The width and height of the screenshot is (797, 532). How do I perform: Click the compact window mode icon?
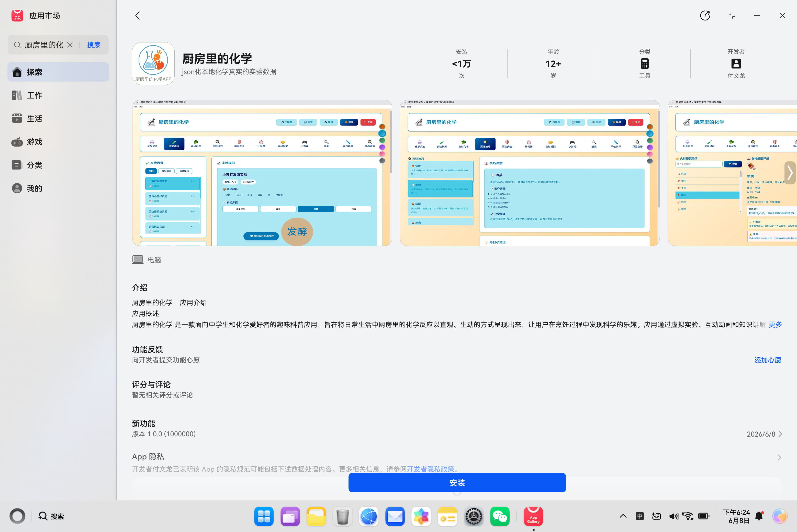pos(732,16)
